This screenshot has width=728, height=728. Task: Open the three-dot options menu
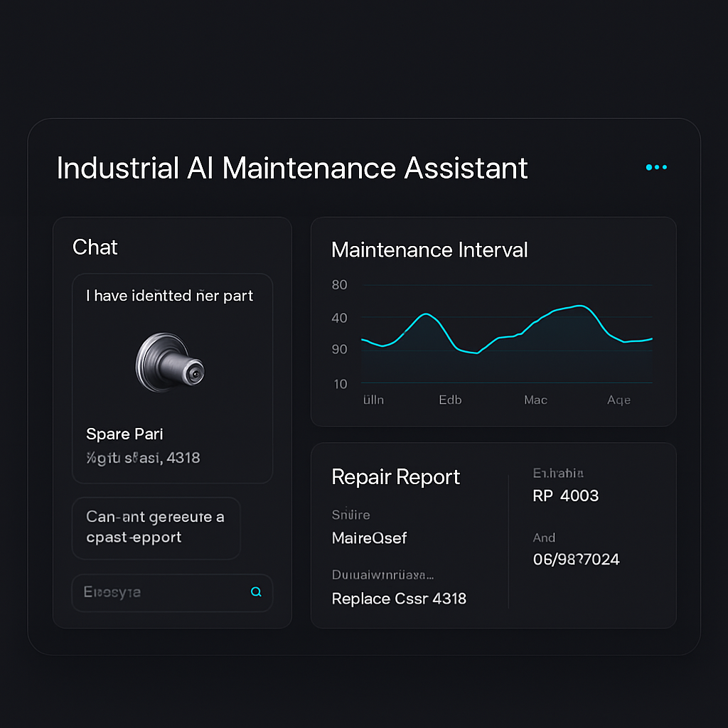tap(656, 167)
